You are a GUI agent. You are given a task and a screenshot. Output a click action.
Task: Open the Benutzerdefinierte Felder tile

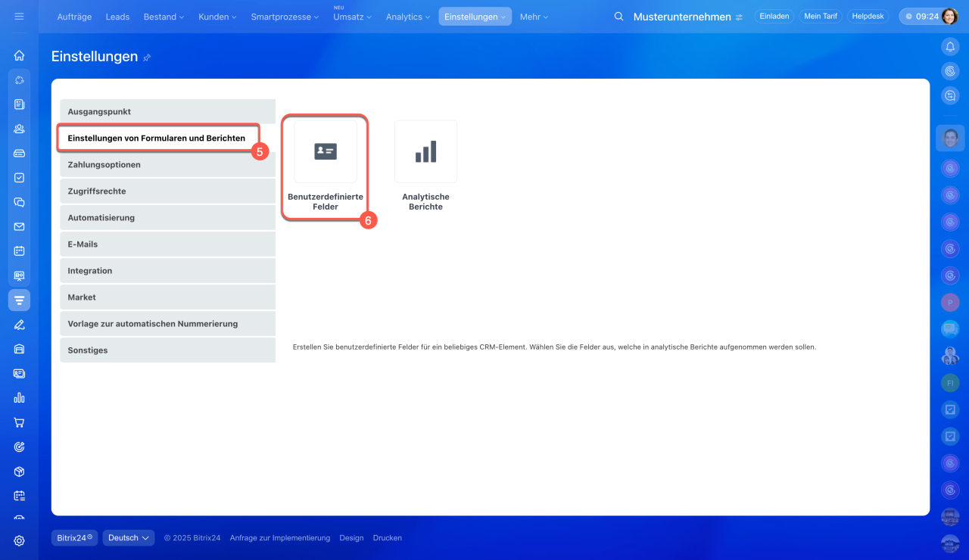pyautogui.click(x=326, y=166)
